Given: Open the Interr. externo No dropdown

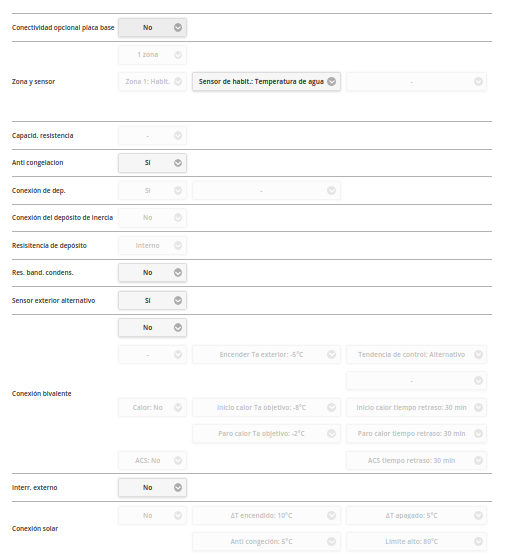Looking at the screenshot, I should tap(152, 488).
